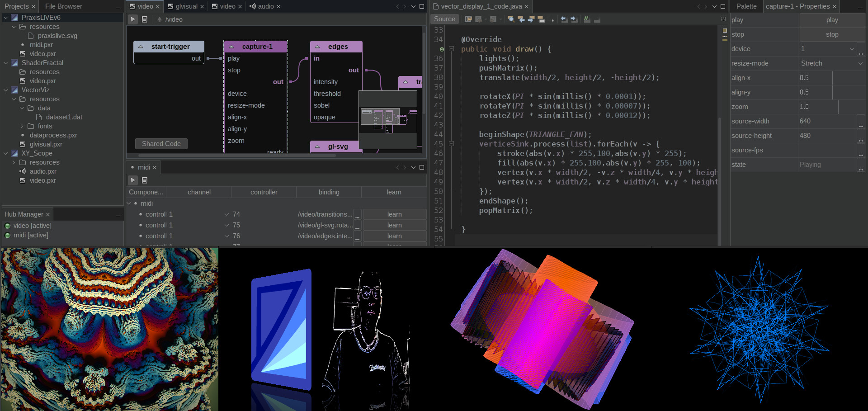Toggle the start-trigger node collapse triangle
Screen dimensions: 868x411
click(141, 47)
